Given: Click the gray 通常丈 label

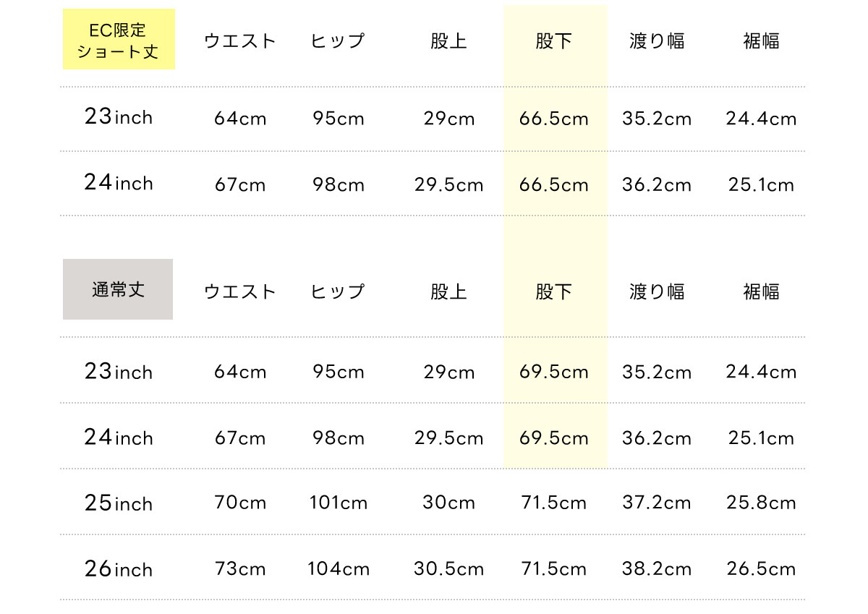Looking at the screenshot, I should 118,289.
